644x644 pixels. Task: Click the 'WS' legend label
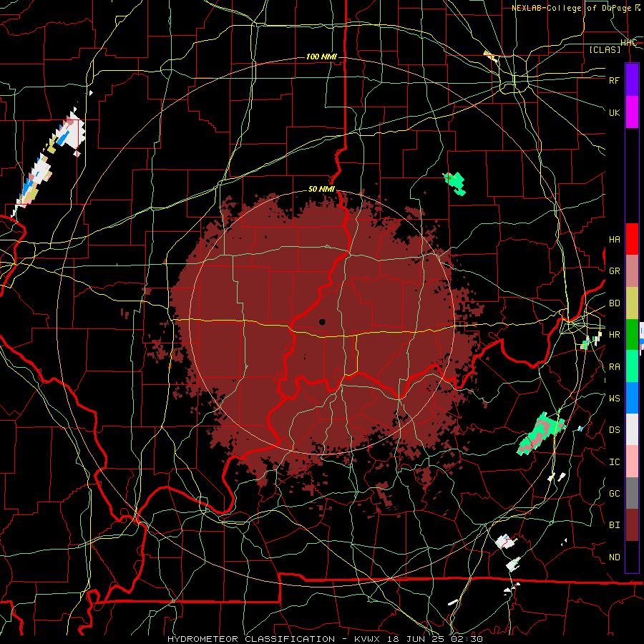point(615,399)
